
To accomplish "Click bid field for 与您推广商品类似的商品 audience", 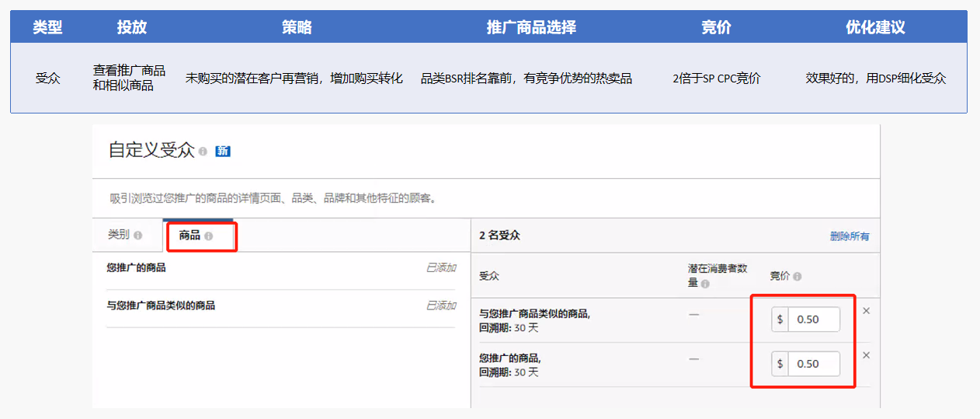I will pos(814,319).
